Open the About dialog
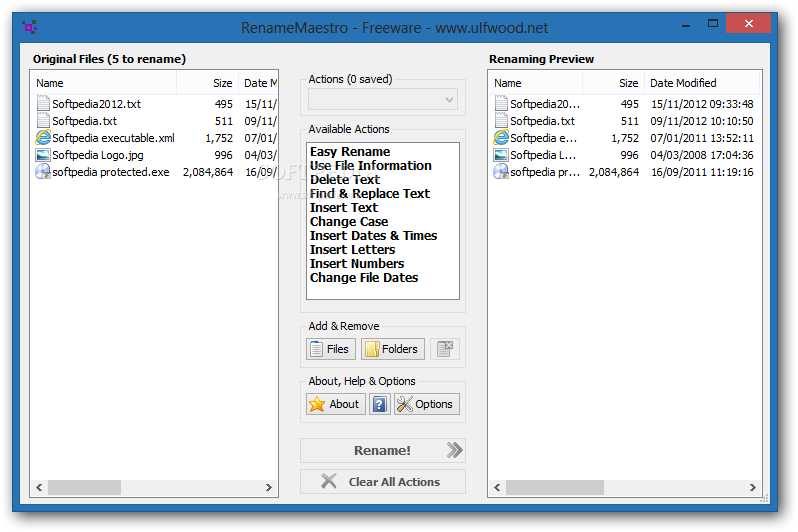Image resolution: width=798 pixels, height=532 pixels. tap(336, 404)
